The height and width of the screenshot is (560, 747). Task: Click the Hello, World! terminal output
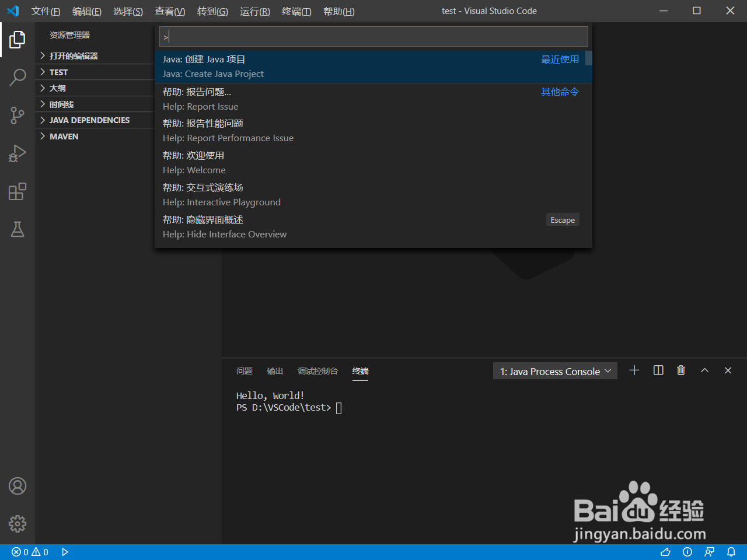click(270, 395)
